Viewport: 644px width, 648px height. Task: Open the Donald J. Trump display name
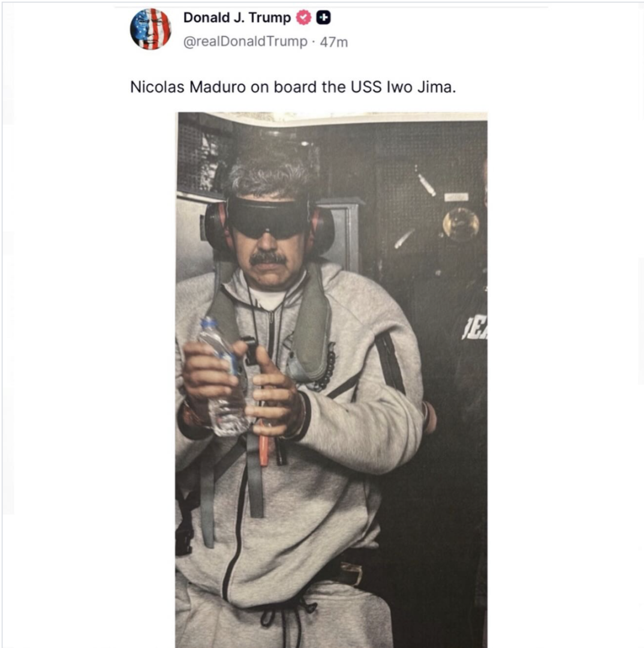click(x=237, y=18)
